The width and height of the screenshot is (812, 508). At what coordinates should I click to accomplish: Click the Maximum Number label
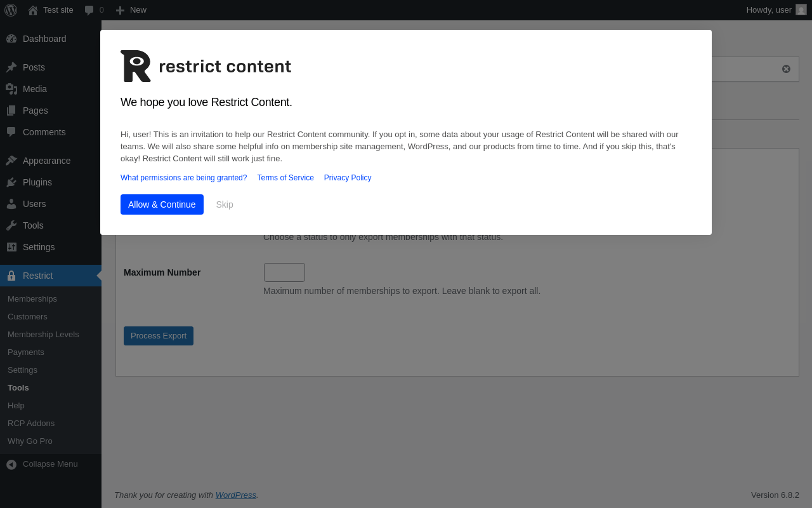[x=162, y=272]
